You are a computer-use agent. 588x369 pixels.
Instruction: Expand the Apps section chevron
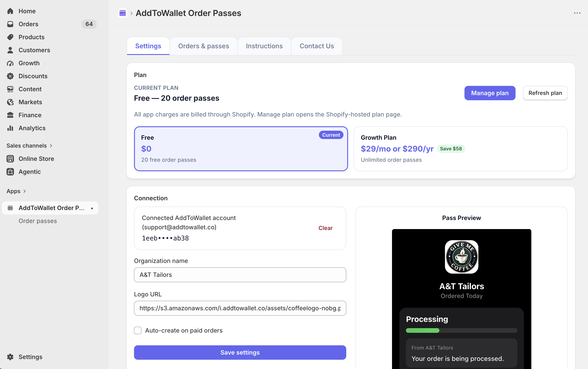[24, 191]
